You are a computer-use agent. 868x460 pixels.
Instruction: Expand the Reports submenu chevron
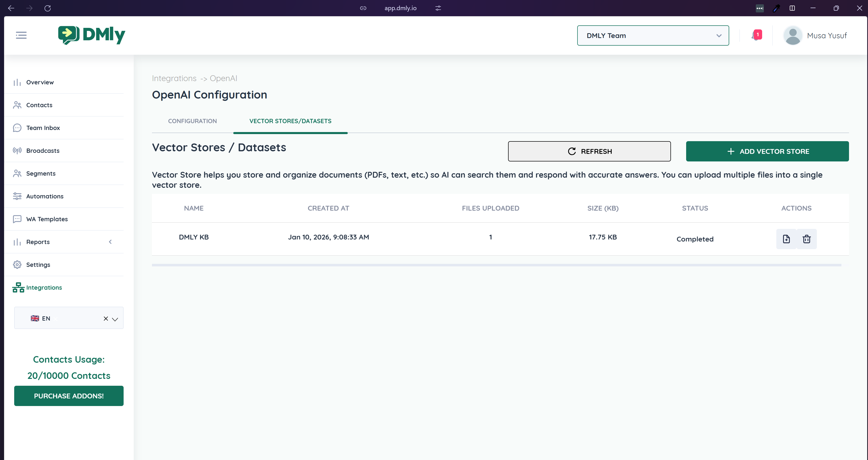click(110, 242)
